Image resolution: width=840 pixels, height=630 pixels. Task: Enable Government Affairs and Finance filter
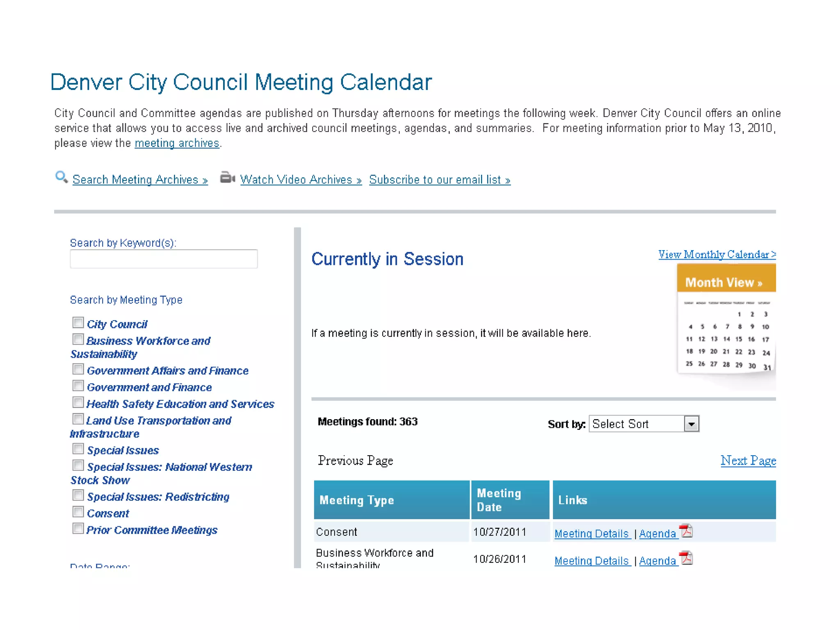click(78, 369)
